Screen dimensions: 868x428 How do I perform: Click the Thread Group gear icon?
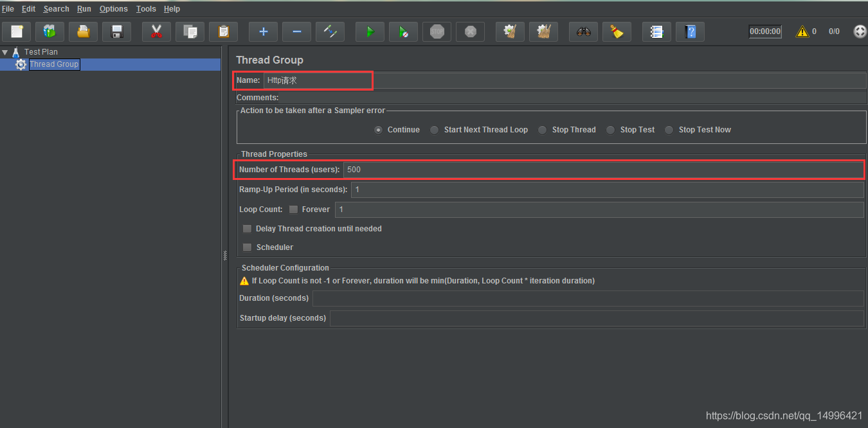pyautogui.click(x=21, y=64)
